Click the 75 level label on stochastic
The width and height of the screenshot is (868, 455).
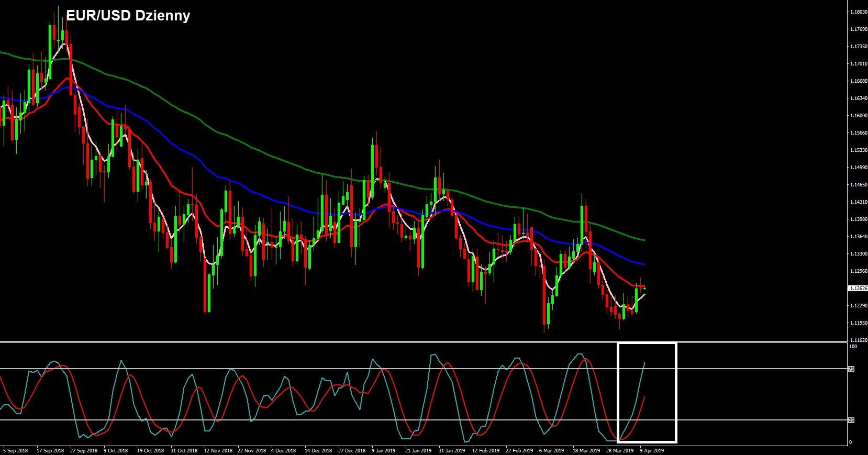pyautogui.click(x=851, y=369)
